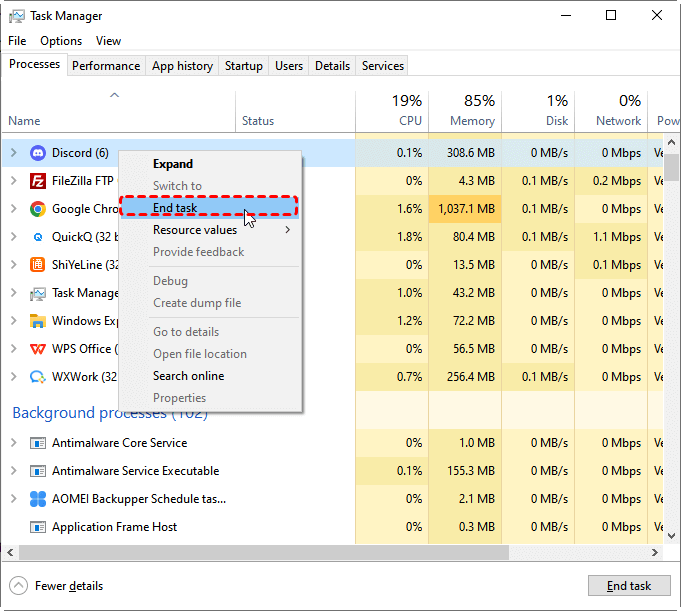Click the QuickQ process icon

(38, 237)
